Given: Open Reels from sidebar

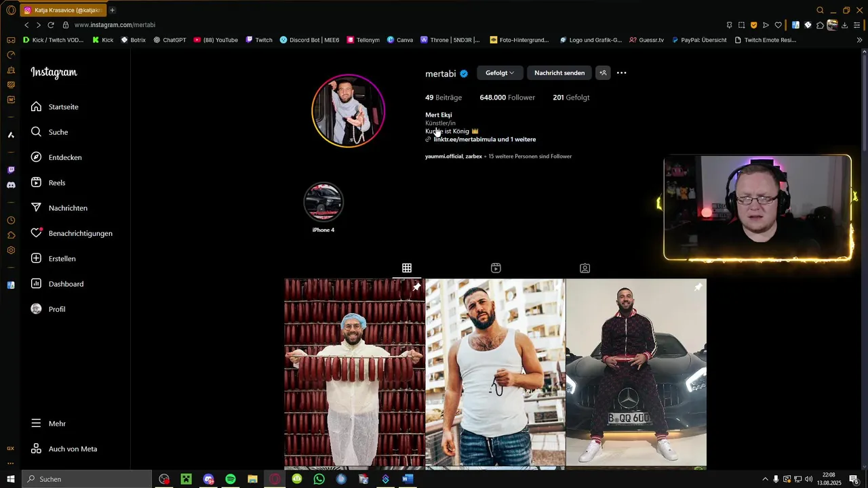Looking at the screenshot, I should pyautogui.click(x=48, y=183).
